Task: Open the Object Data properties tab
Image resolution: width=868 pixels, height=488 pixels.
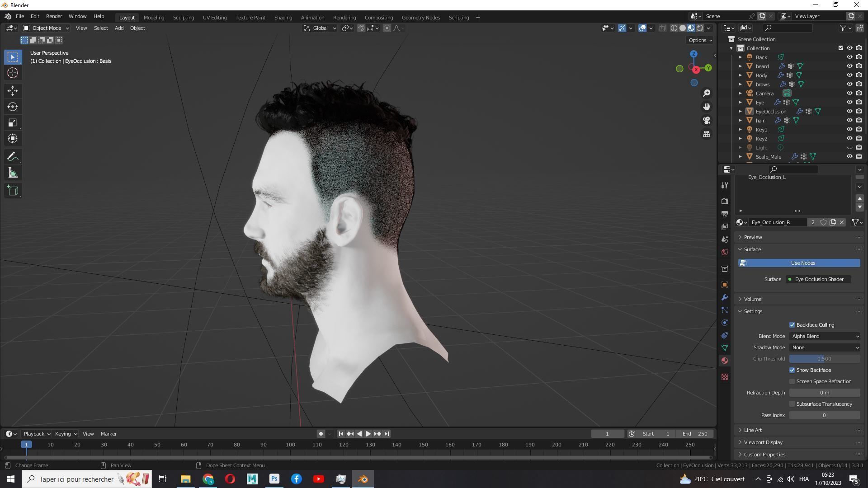Action: click(x=725, y=348)
